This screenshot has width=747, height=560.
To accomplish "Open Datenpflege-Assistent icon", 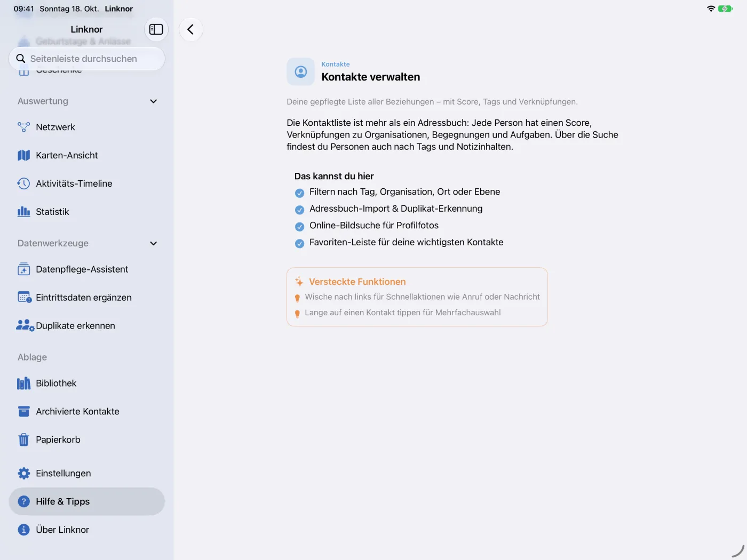I will tap(23, 269).
